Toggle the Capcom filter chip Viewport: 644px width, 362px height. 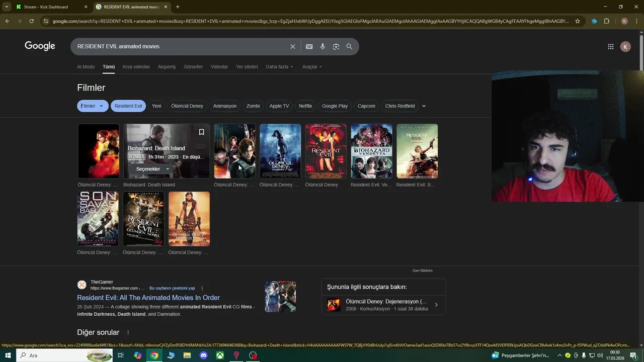pos(366,106)
